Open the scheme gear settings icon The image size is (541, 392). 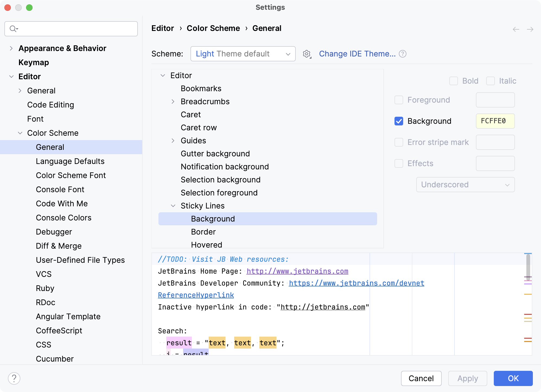pyautogui.click(x=306, y=54)
